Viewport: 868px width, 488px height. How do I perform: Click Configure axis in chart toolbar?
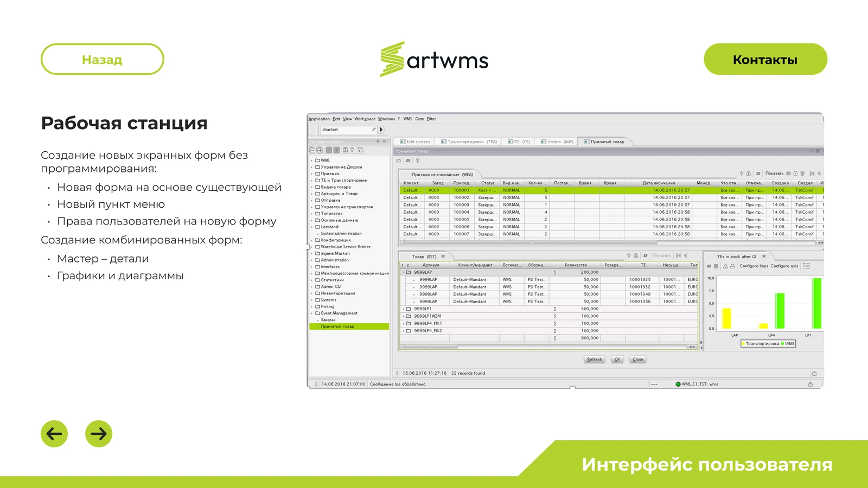[784, 266]
